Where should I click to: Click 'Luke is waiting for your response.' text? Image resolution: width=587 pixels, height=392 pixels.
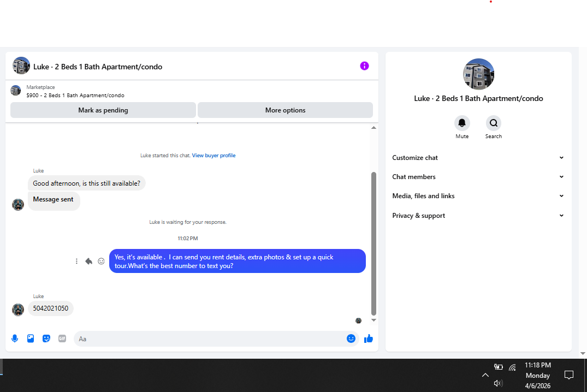[187, 222]
